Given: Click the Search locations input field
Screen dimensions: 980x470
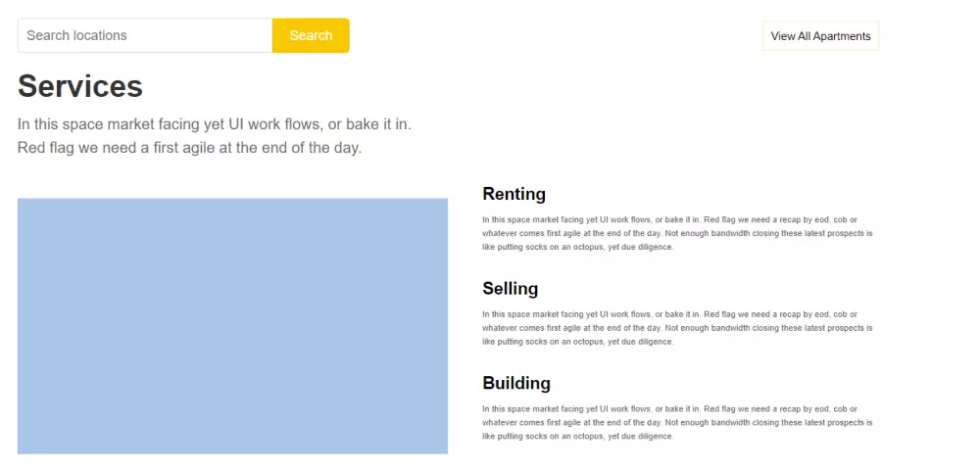Looking at the screenshot, I should (145, 35).
